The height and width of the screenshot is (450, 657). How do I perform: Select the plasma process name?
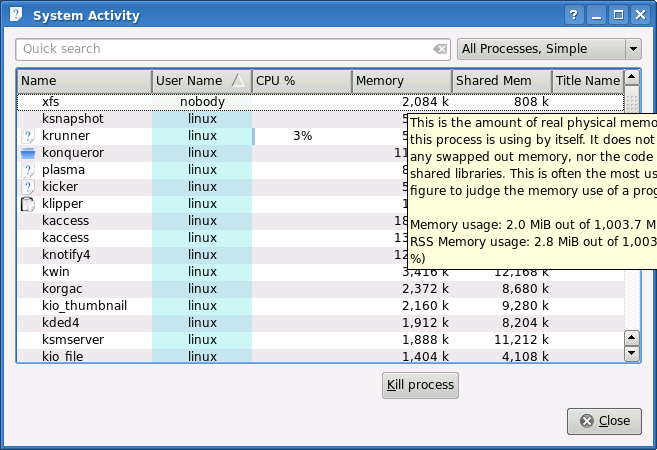click(x=63, y=170)
